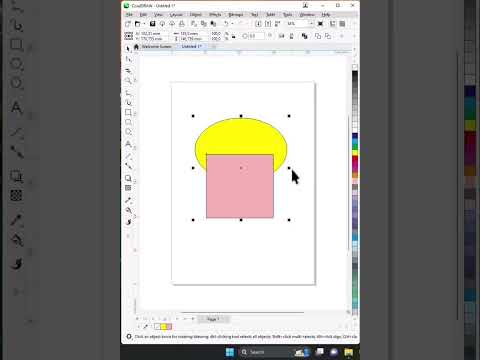Image resolution: width=480 pixels, height=360 pixels.
Task: Click the Mirror vertically button
Action: [x=292, y=36]
